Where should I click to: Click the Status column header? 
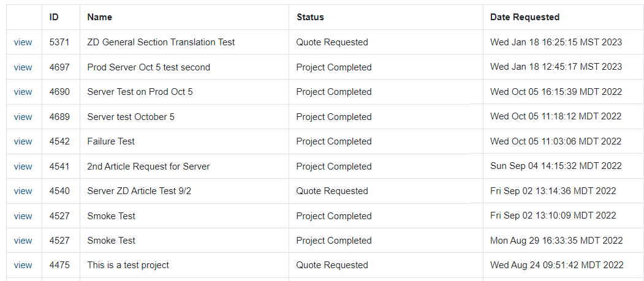pyautogui.click(x=310, y=17)
